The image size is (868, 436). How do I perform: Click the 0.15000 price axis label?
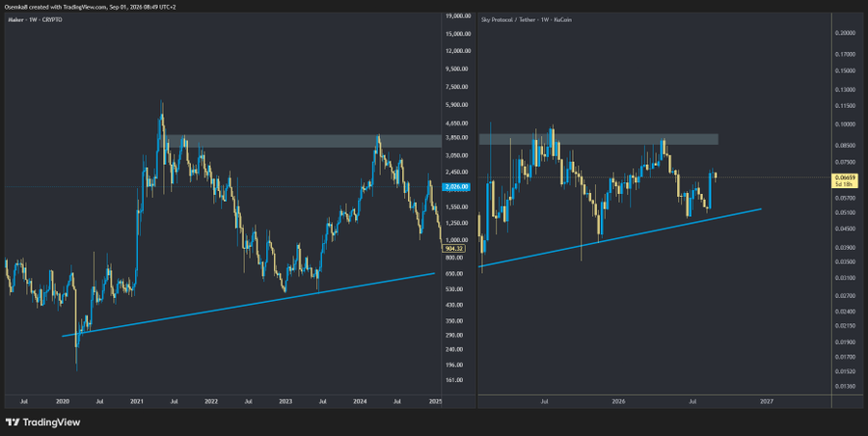tap(845, 71)
